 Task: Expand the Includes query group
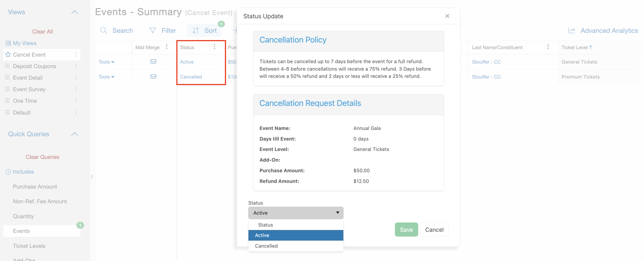point(8,172)
